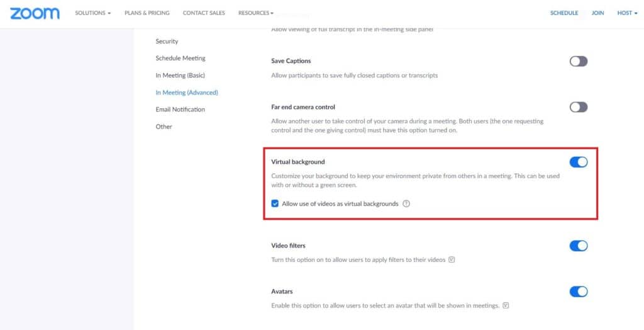Select Security in settings sidebar

pyautogui.click(x=167, y=41)
